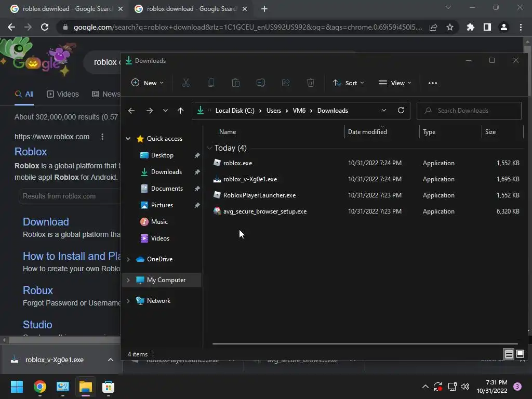Click the Search Downloads field
Image resolution: width=532 pixels, height=399 pixels.
click(x=469, y=111)
